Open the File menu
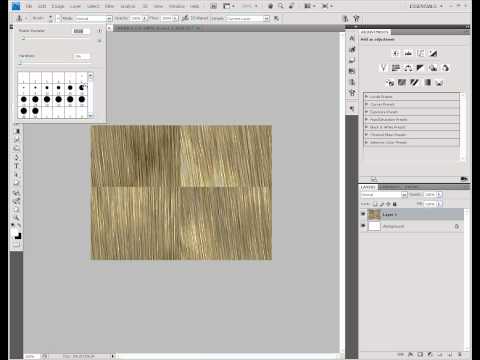The height and width of the screenshot is (360, 480). (29, 6)
